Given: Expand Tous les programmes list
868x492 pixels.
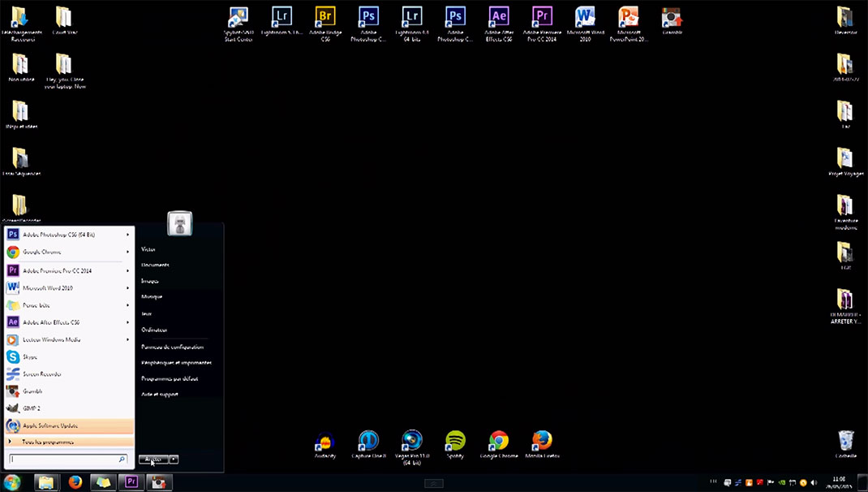Looking at the screenshot, I should 48,442.
